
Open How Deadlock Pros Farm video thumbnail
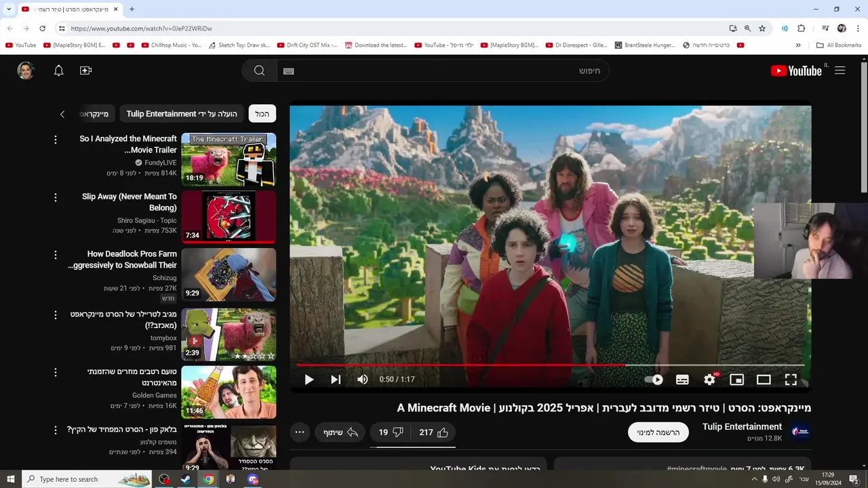[x=229, y=274]
